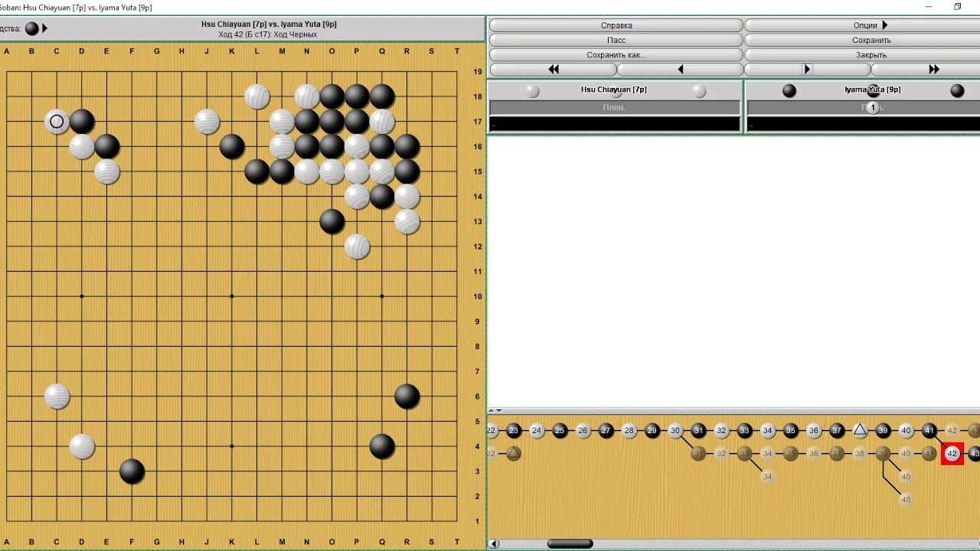Select the red-highlighted move 42 node
Viewport: 980px width, 551px height.
click(x=952, y=454)
